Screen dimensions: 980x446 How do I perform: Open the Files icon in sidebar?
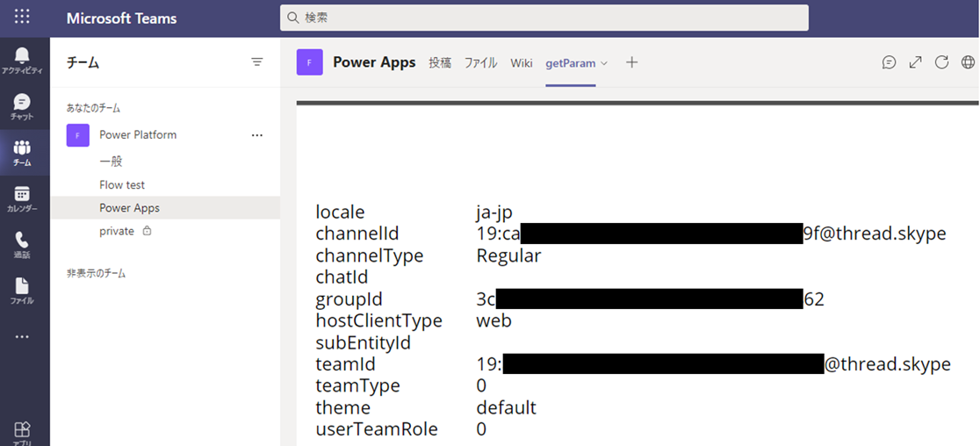coord(22,291)
